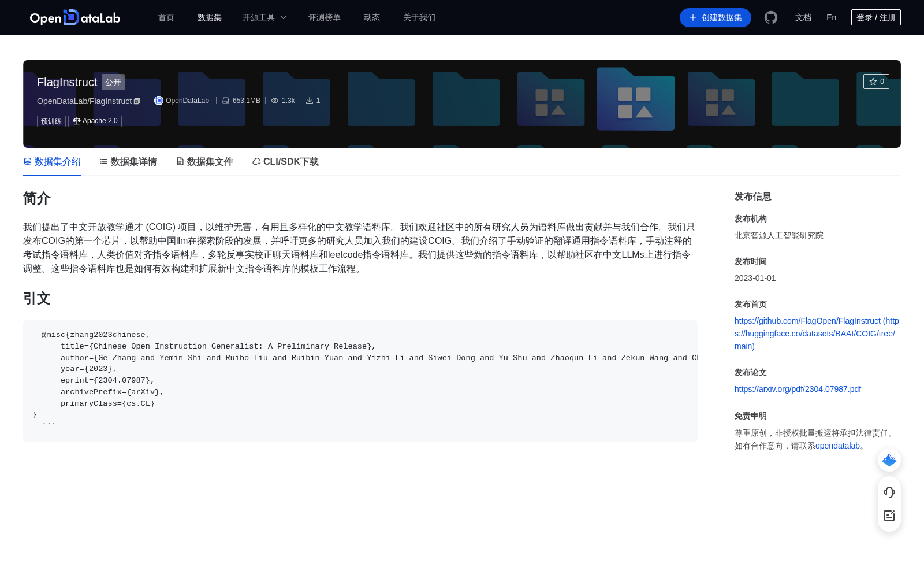Click the 引文 heading
Image resolution: width=924 pixels, height=578 pixels.
point(37,299)
